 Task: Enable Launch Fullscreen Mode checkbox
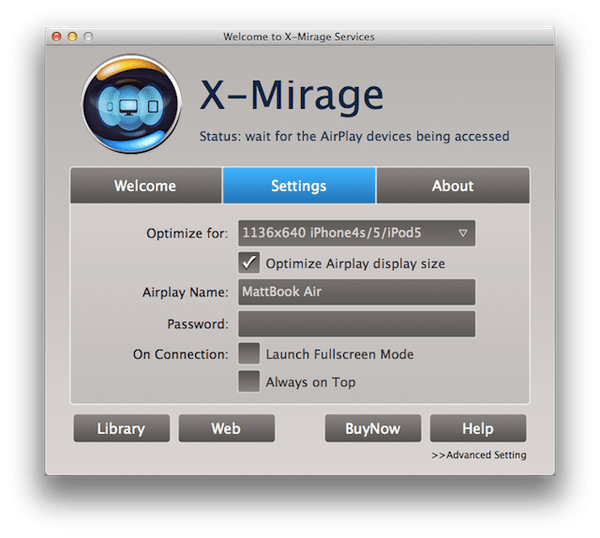pyautogui.click(x=249, y=353)
